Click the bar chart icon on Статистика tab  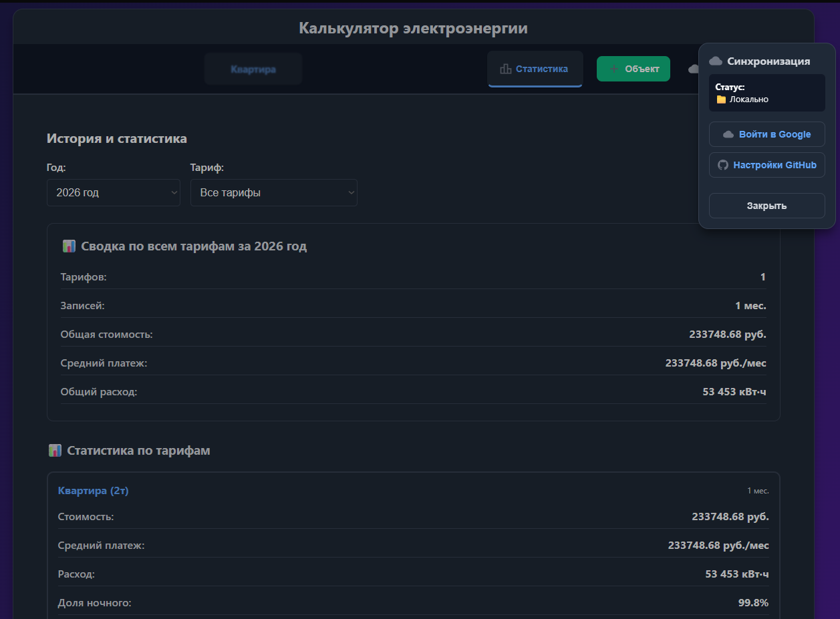(506, 69)
